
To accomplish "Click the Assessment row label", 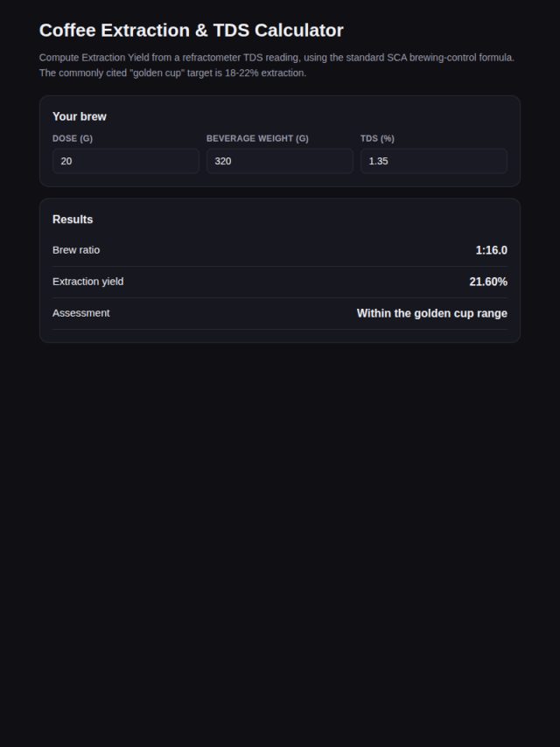I will [81, 313].
